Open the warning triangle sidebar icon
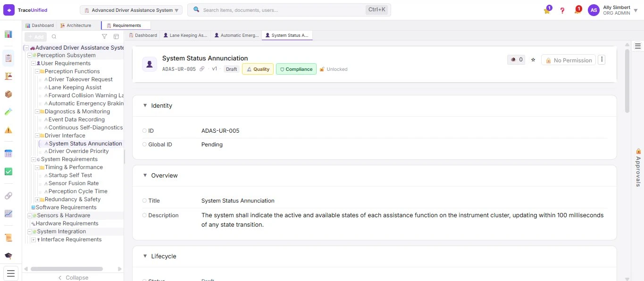This screenshot has height=281, width=644. tap(8, 130)
